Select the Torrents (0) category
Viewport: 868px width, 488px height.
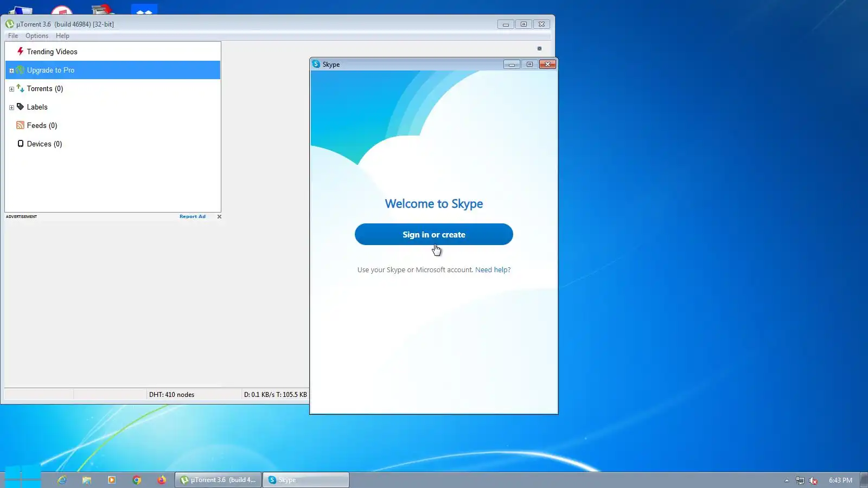[x=113, y=88]
